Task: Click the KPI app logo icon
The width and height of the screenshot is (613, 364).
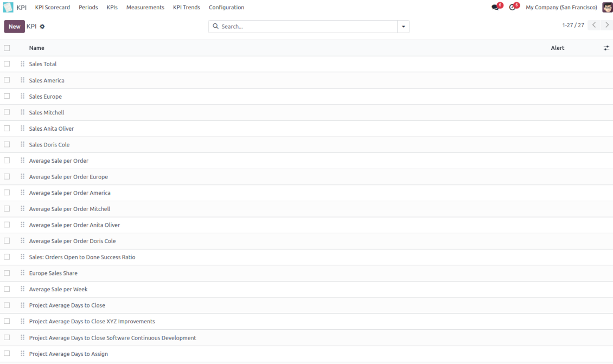Action: point(8,8)
